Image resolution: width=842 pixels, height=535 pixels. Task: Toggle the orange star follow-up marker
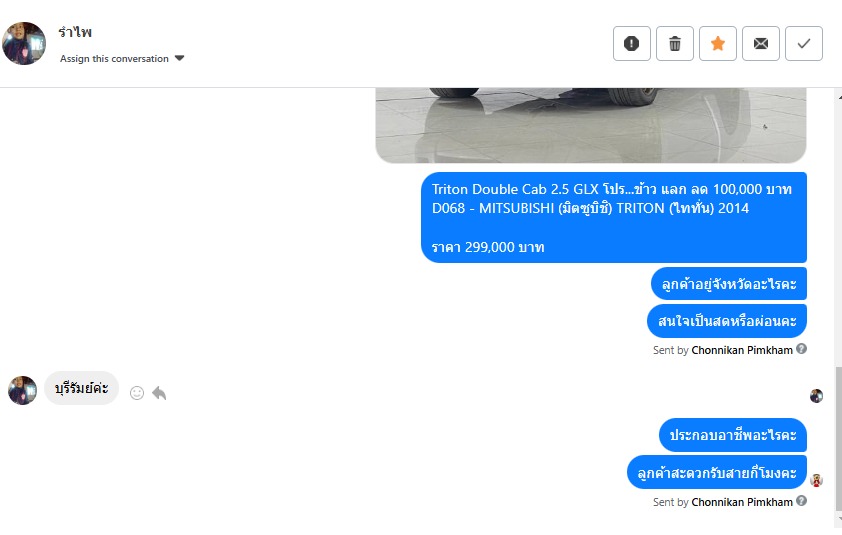pos(717,44)
